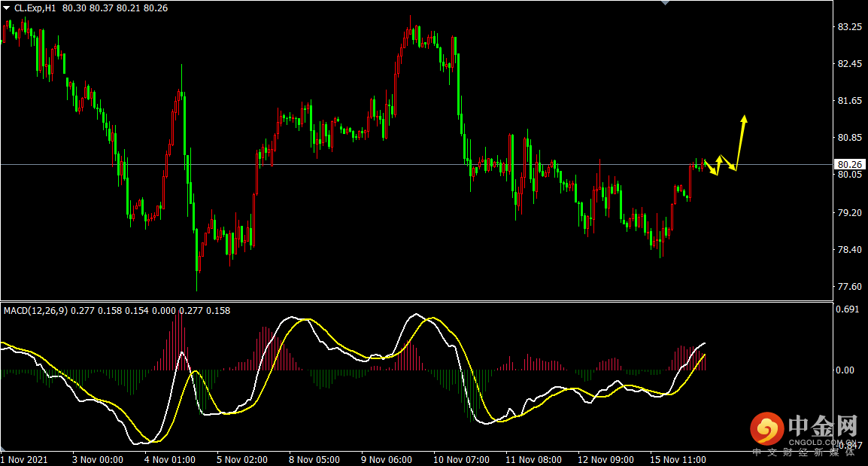
Task: Click the CNGOLD.COM.CN watermark text
Action: pos(822,443)
